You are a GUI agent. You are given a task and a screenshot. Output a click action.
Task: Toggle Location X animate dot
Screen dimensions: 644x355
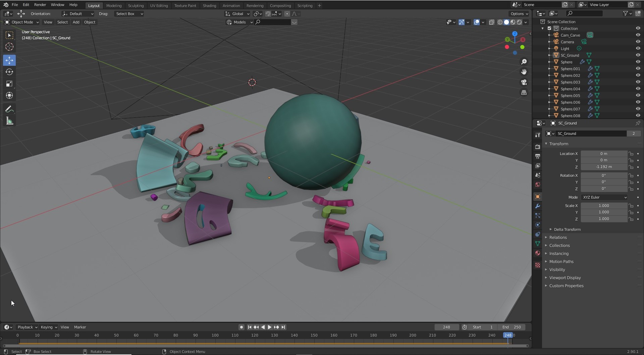coord(638,154)
